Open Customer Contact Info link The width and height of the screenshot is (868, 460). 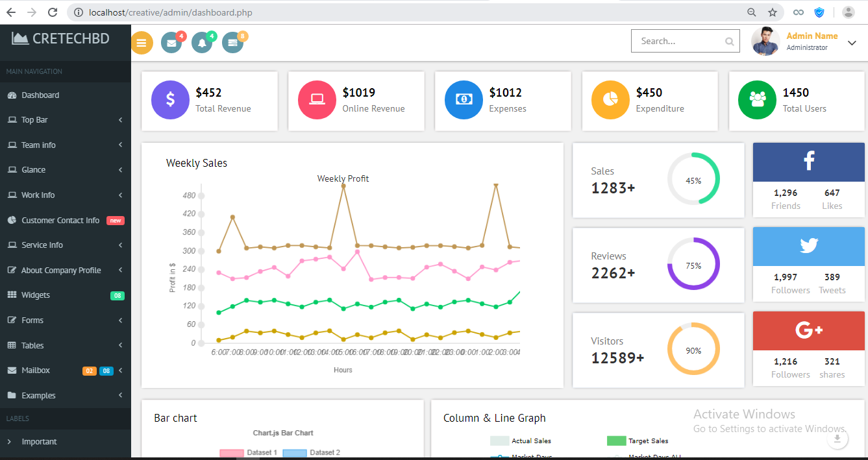pos(60,221)
